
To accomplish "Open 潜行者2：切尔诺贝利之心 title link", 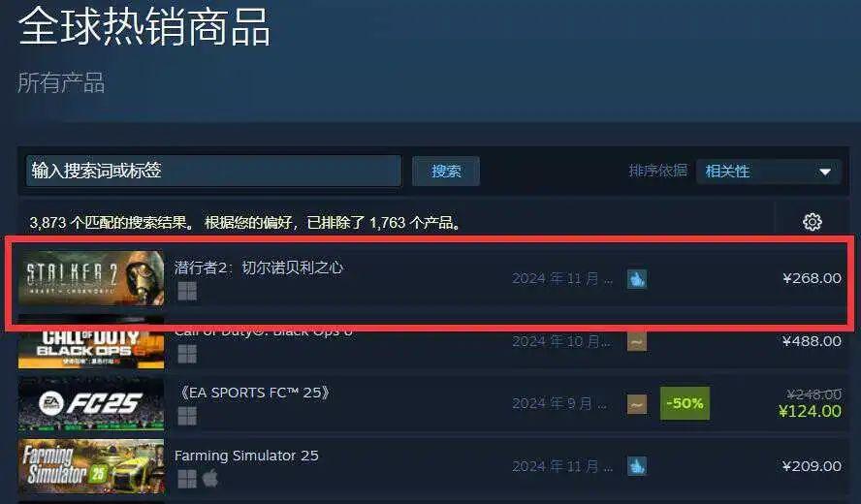I will tap(259, 268).
